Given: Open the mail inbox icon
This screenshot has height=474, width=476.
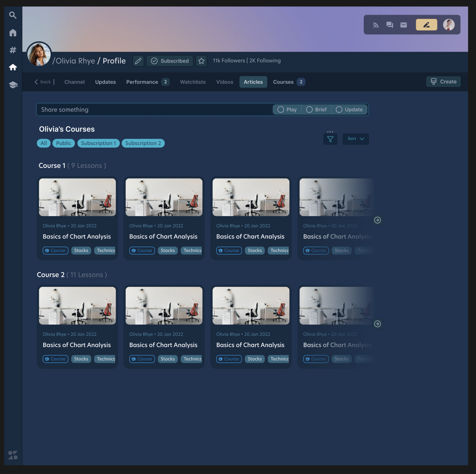Looking at the screenshot, I should point(403,25).
